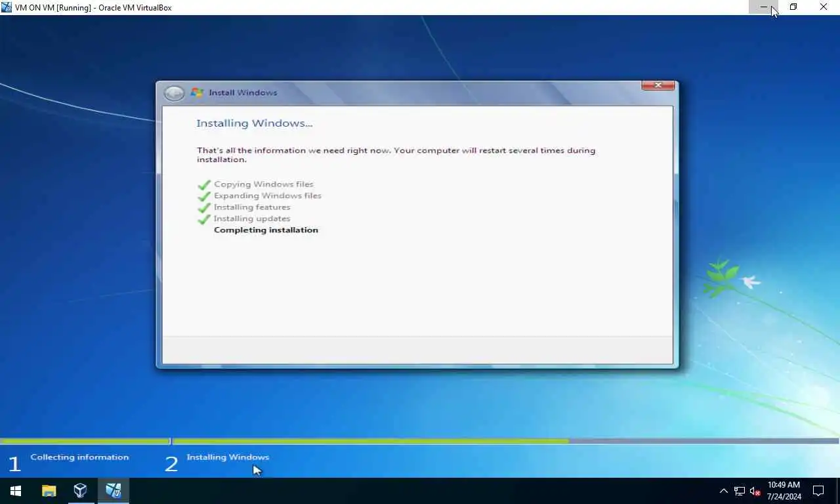Click the "Install Windows" dialog title text
840x504 pixels.
pos(243,93)
